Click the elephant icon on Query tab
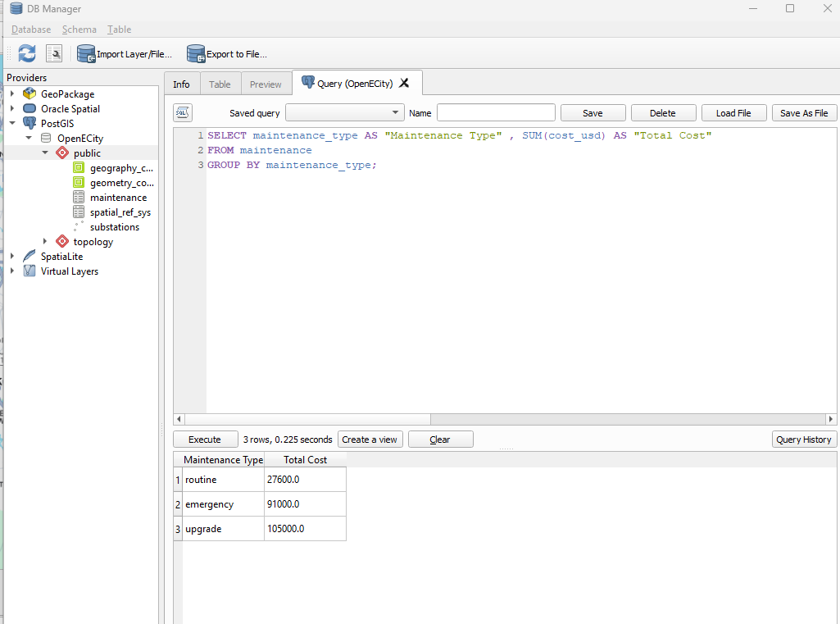 (308, 83)
